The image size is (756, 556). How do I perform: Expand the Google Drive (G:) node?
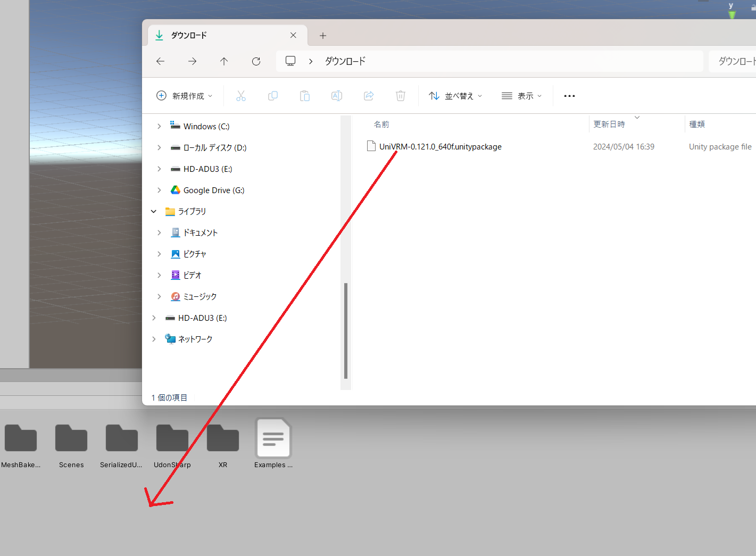(x=159, y=190)
